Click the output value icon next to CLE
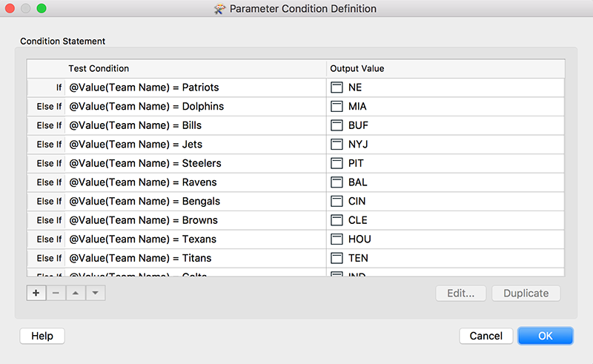 (337, 220)
